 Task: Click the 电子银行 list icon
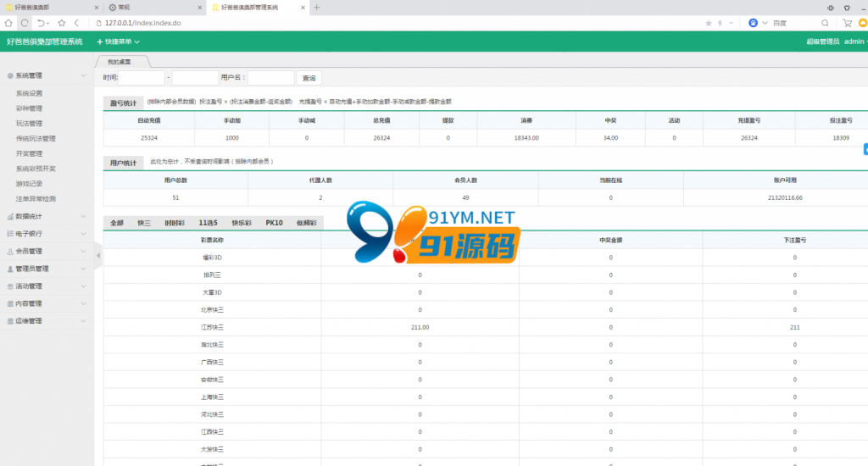[10, 234]
